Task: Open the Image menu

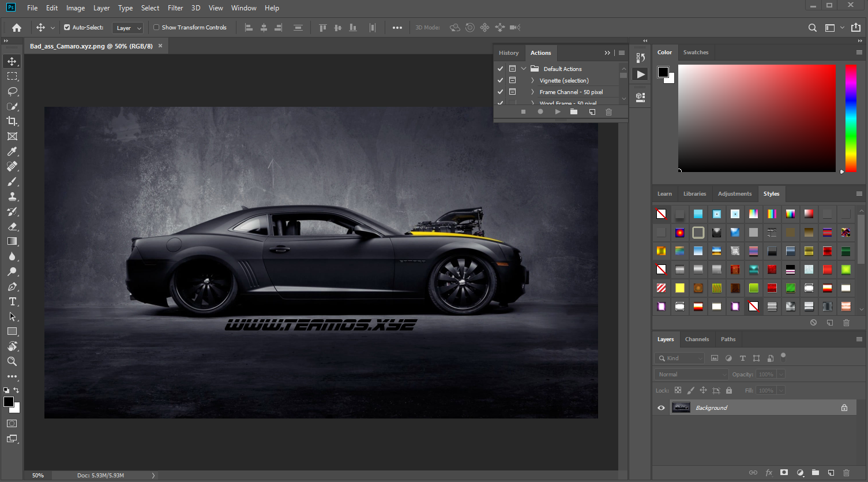Action: pyautogui.click(x=76, y=8)
